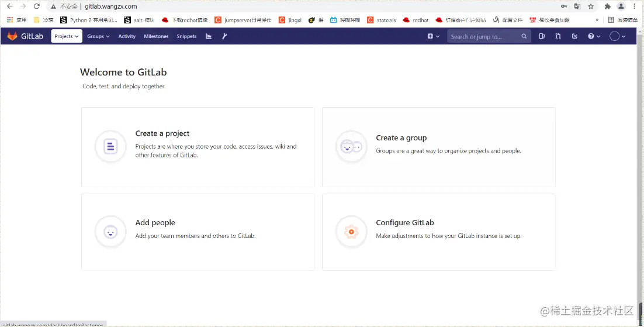Open the browser extensions puzzle icon
This screenshot has height=327, width=644.
coord(607,6)
